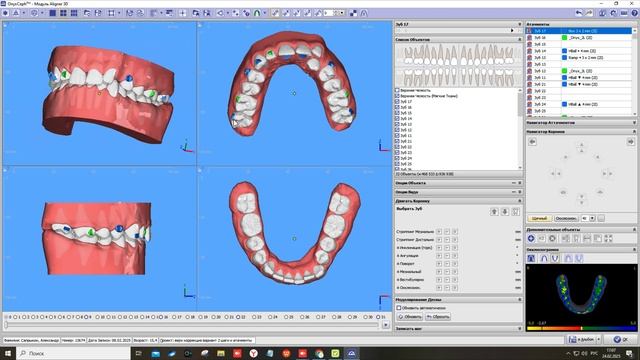Select Зуб 14 row in attachments list
The height and width of the screenshot is (360, 640).
579,51
